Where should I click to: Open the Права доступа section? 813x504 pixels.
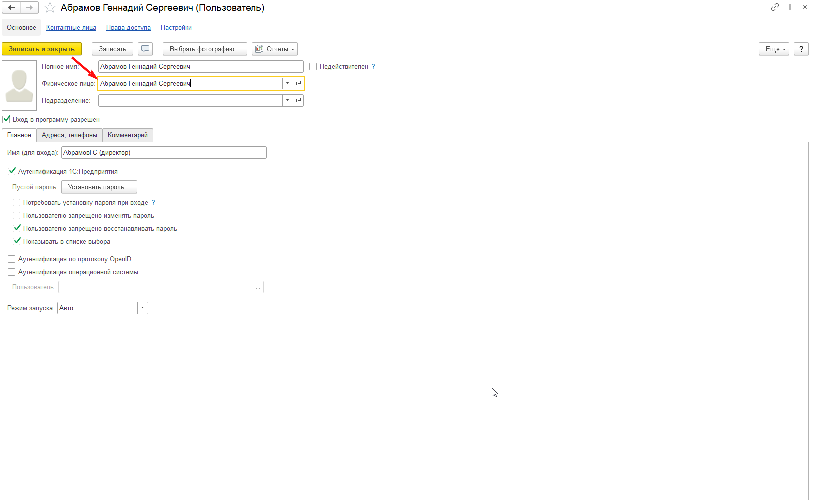pos(128,27)
